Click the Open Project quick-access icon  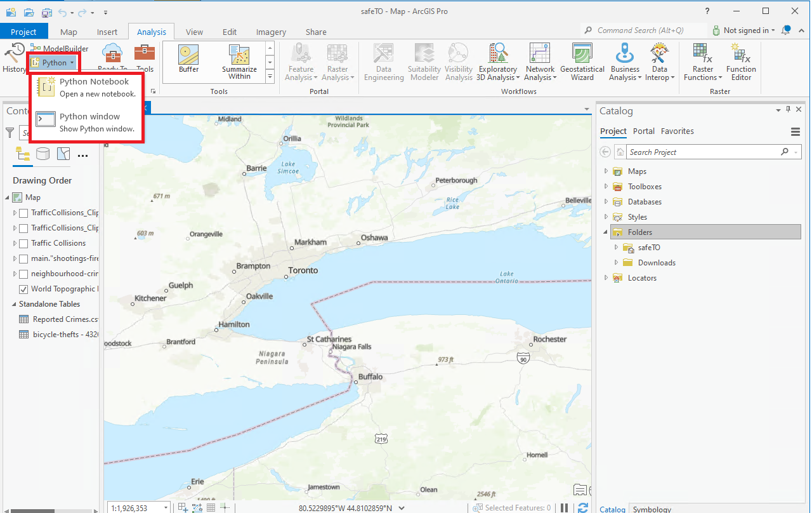(x=29, y=12)
